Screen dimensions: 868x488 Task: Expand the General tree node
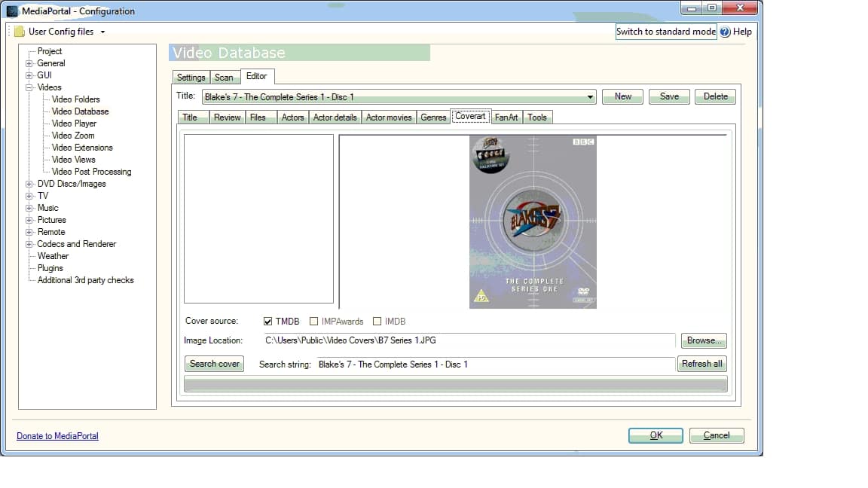tap(29, 63)
